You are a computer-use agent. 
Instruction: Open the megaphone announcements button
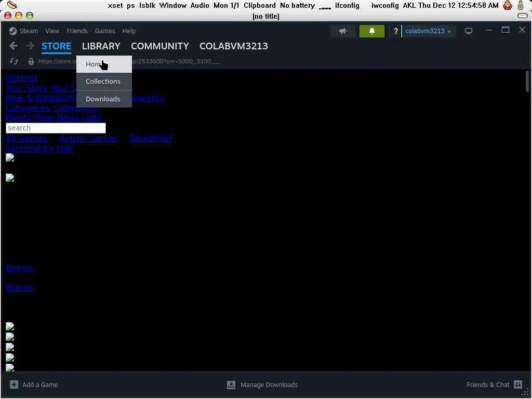(x=343, y=31)
